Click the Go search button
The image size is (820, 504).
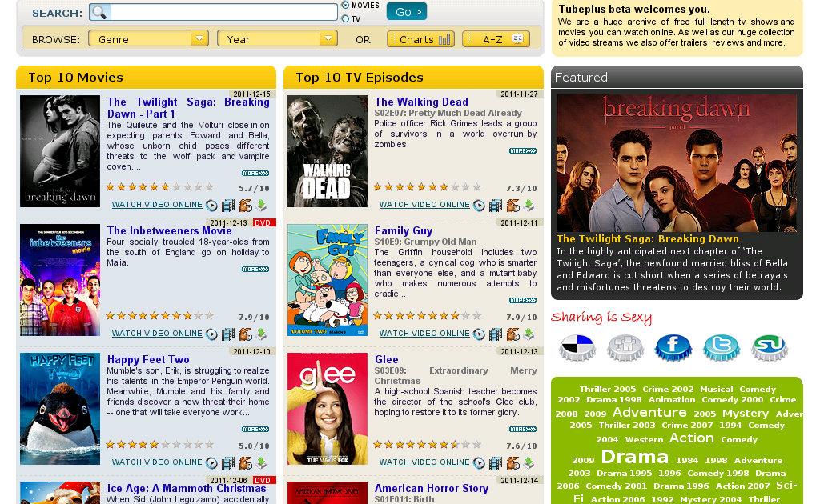pyautogui.click(x=406, y=11)
